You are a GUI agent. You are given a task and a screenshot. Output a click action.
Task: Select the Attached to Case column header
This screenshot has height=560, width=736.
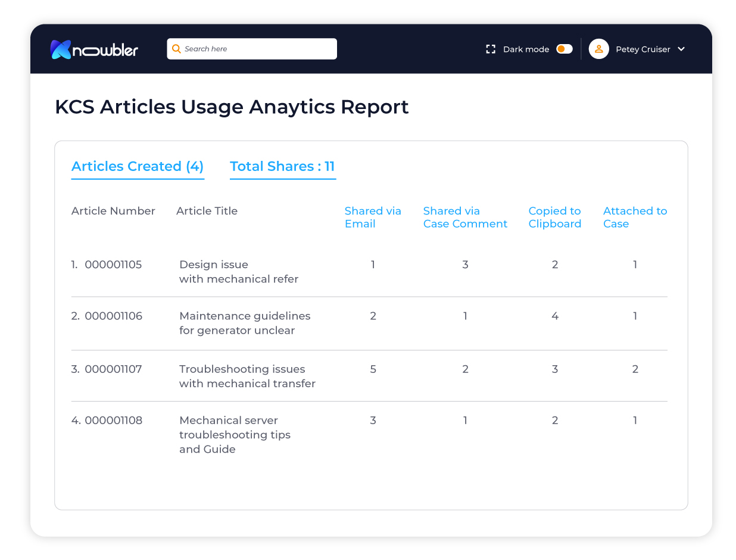coord(635,217)
